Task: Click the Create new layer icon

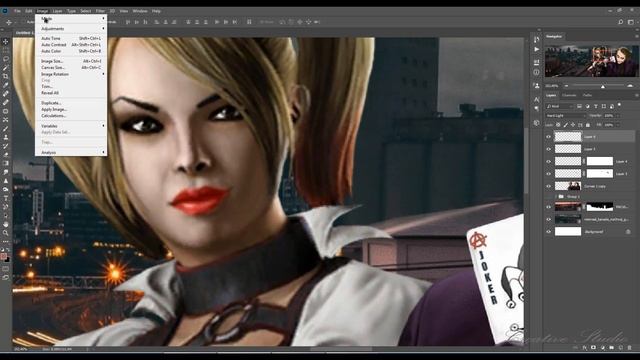Action: point(620,348)
